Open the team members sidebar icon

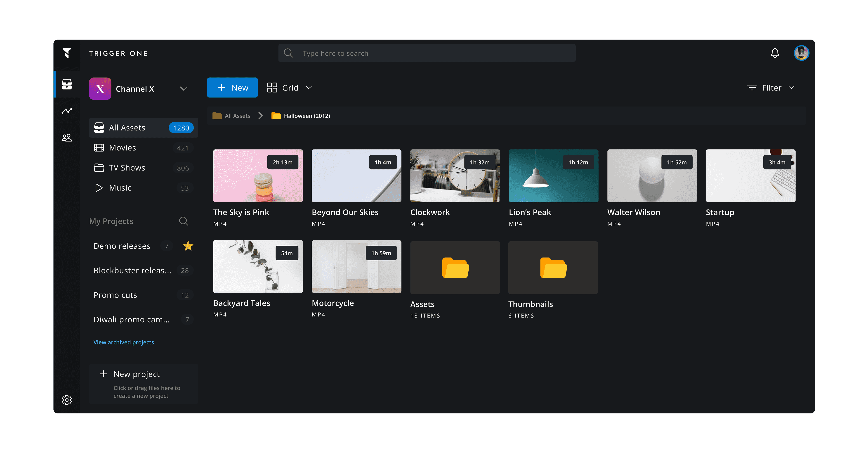67,138
